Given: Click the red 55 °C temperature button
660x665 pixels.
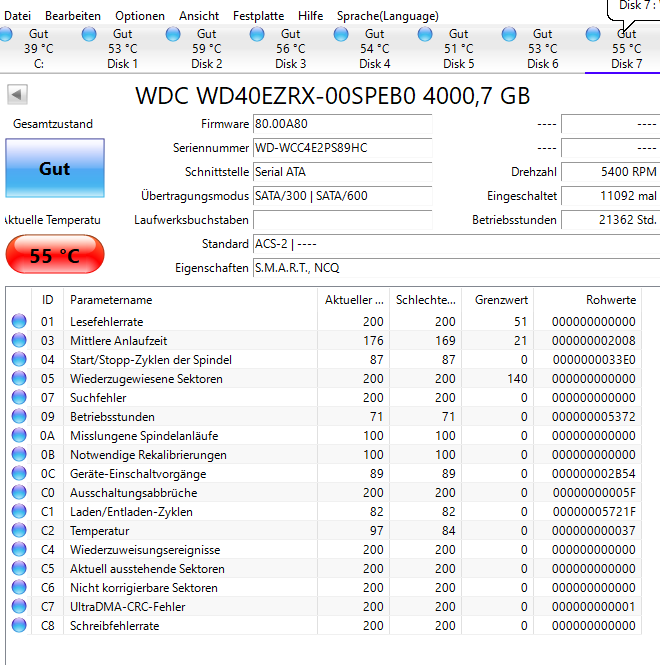Looking at the screenshot, I should pyautogui.click(x=55, y=254).
